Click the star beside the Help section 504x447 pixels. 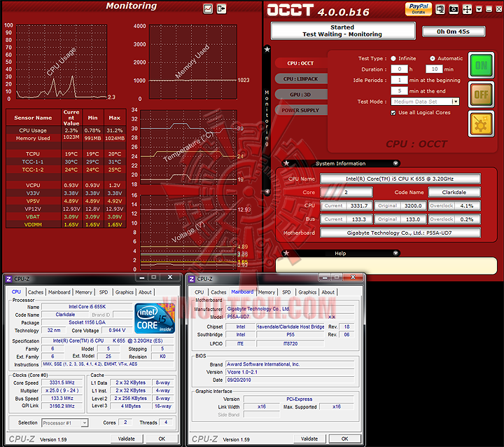286,253
